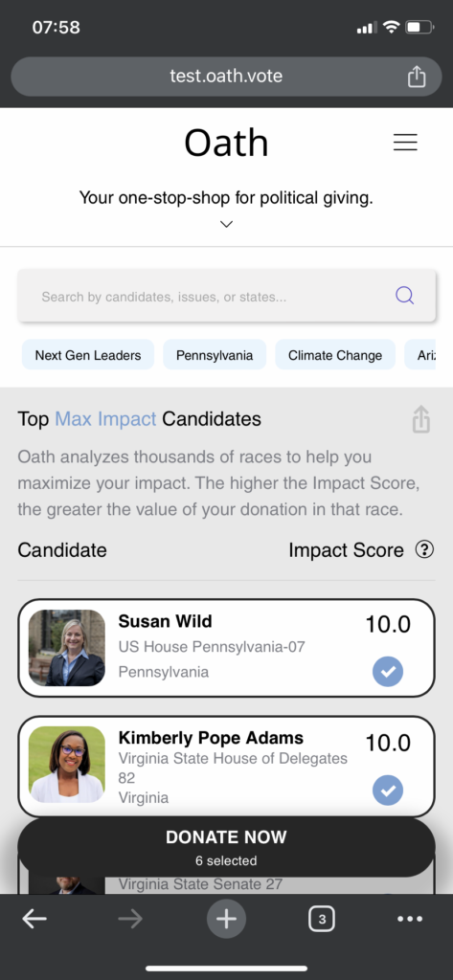This screenshot has width=453, height=980.
Task: Share the Top Max Impact Candidates list
Action: tap(421, 419)
